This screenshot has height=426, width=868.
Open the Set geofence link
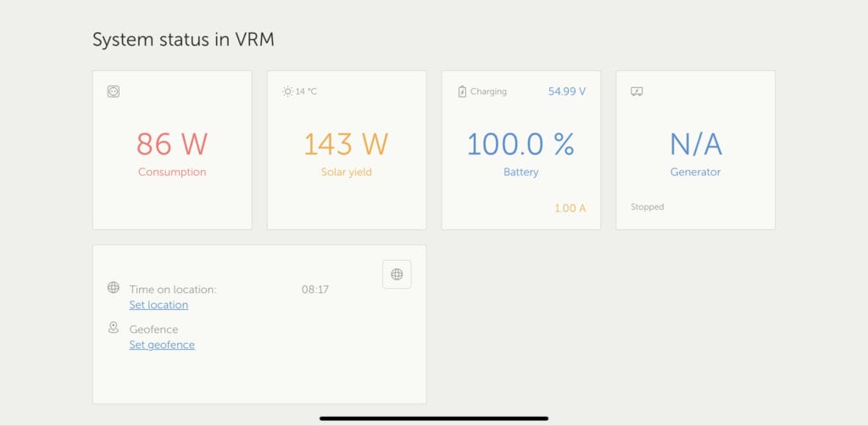click(x=162, y=345)
